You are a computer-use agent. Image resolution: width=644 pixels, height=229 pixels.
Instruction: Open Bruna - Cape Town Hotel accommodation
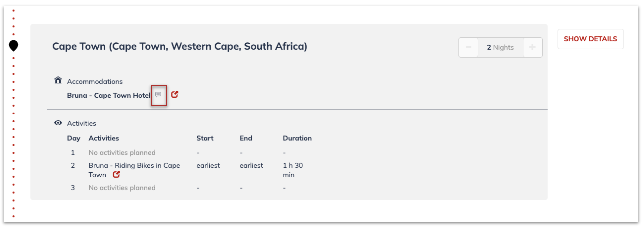pyautogui.click(x=109, y=95)
